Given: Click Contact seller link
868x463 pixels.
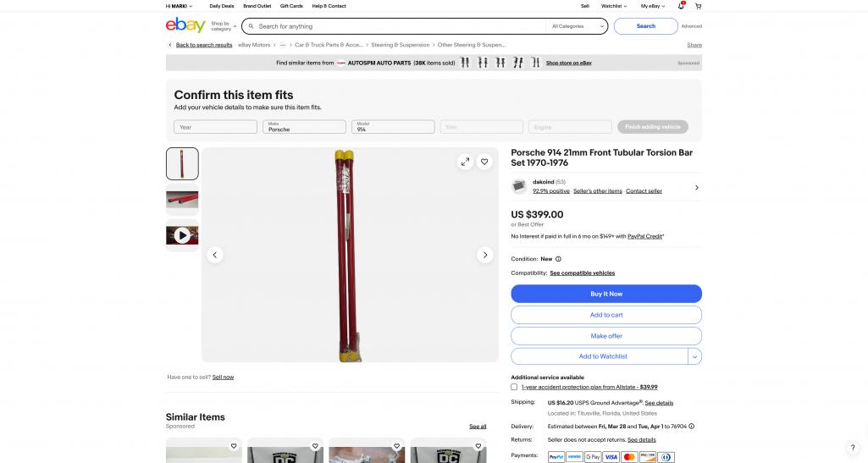Looking at the screenshot, I should (x=644, y=190).
